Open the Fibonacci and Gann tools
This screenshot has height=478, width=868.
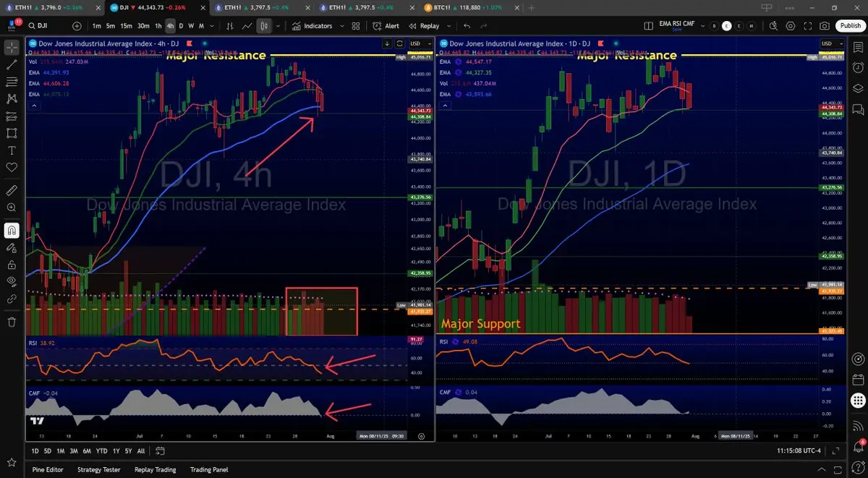pos(12,82)
